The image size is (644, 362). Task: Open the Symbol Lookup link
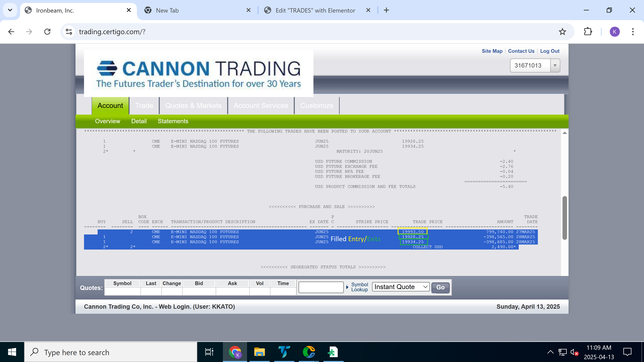click(x=360, y=287)
